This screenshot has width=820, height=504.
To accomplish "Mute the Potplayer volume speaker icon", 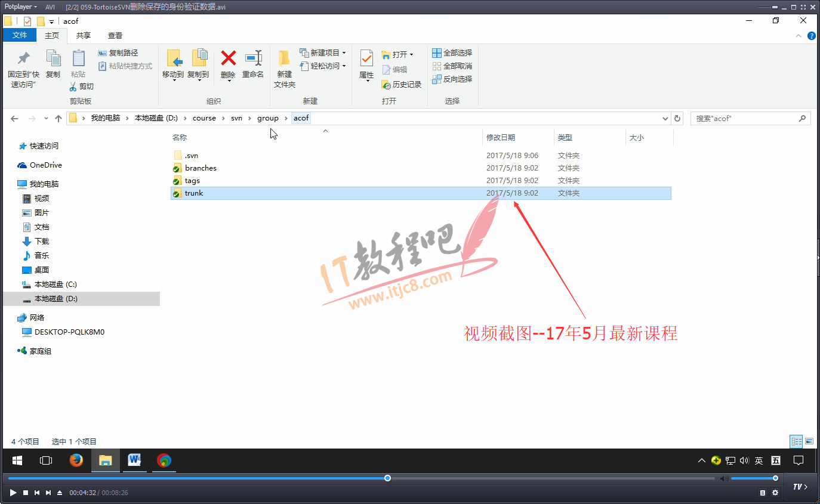I will point(723,478).
